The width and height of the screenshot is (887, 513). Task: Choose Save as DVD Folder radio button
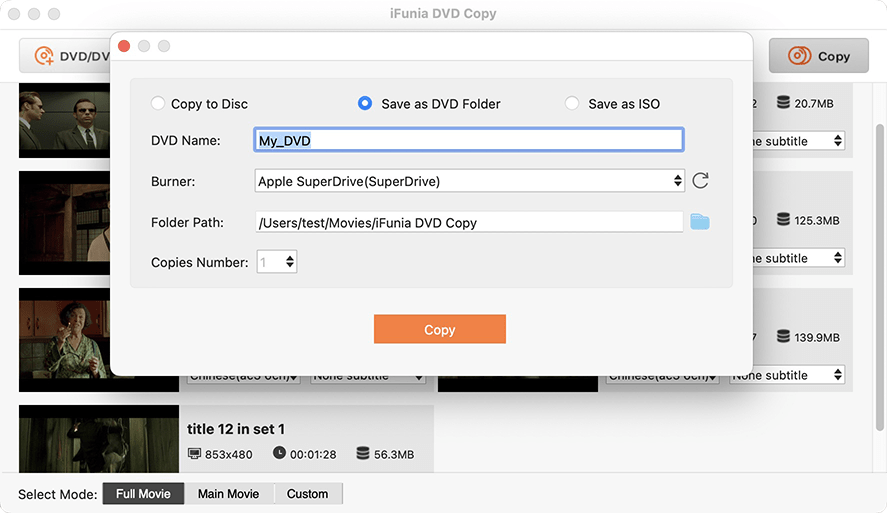(365, 103)
